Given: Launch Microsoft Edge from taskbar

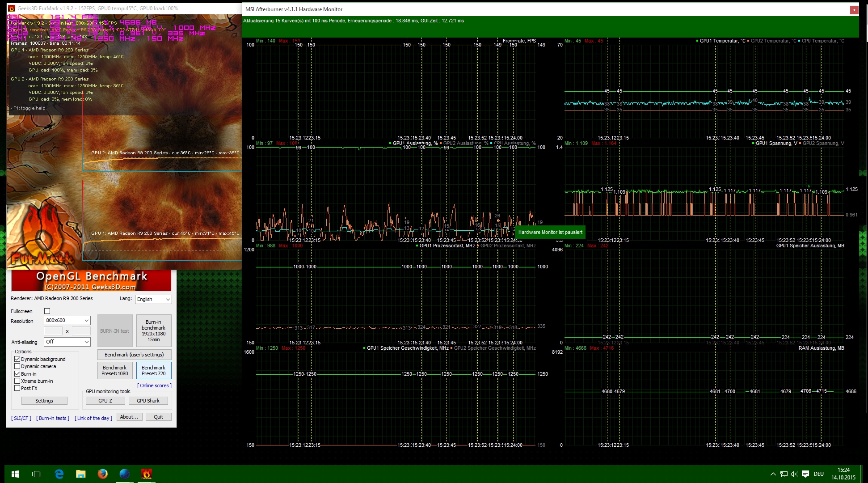Looking at the screenshot, I should click(x=59, y=474).
